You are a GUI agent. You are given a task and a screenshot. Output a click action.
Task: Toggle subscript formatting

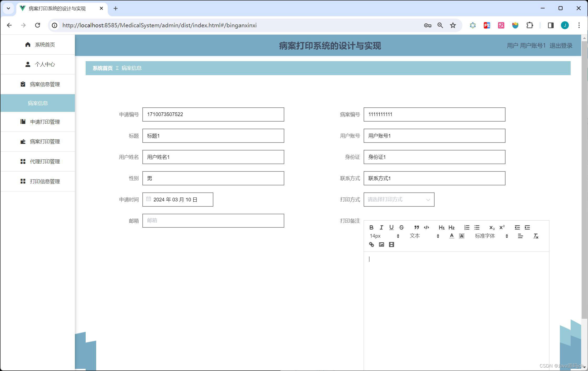[x=492, y=227]
